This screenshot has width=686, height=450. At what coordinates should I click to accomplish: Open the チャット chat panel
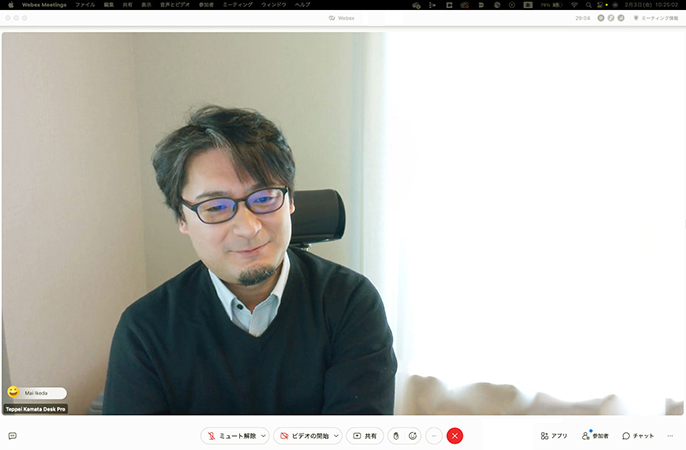(x=638, y=436)
